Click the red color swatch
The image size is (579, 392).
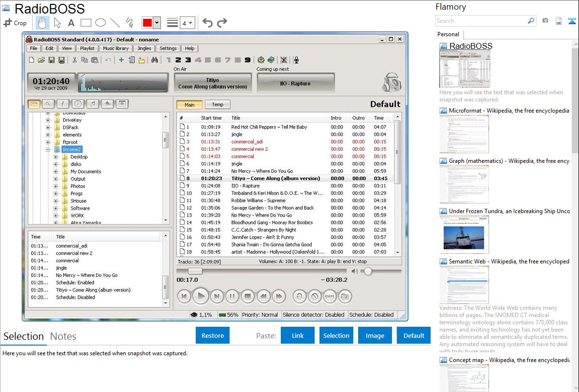pos(147,23)
